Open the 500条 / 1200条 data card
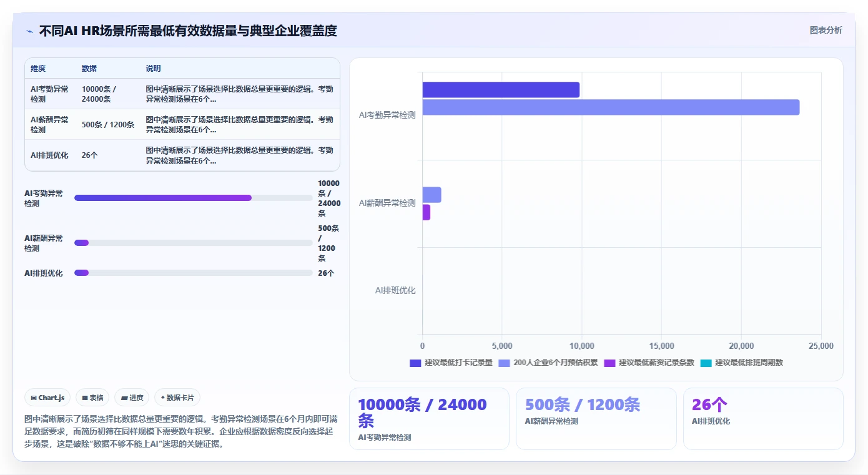868x475 pixels. pyautogui.click(x=596, y=419)
